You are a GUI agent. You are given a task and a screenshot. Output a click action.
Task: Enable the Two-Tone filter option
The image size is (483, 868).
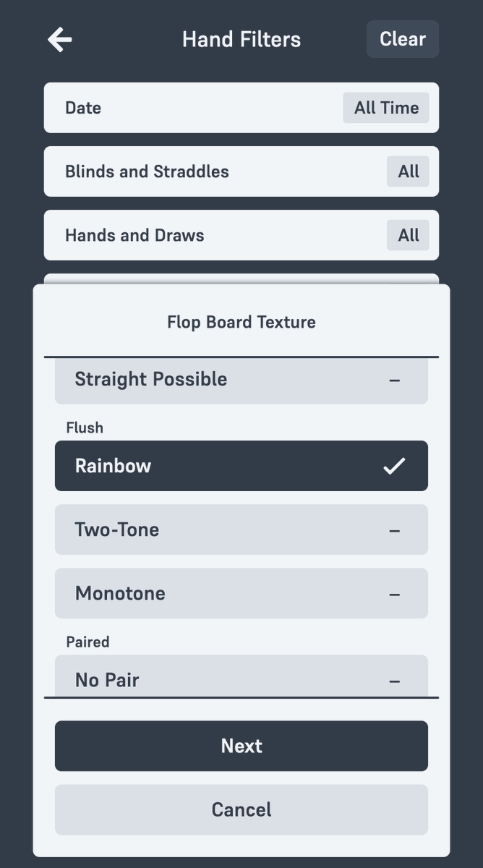point(241,529)
